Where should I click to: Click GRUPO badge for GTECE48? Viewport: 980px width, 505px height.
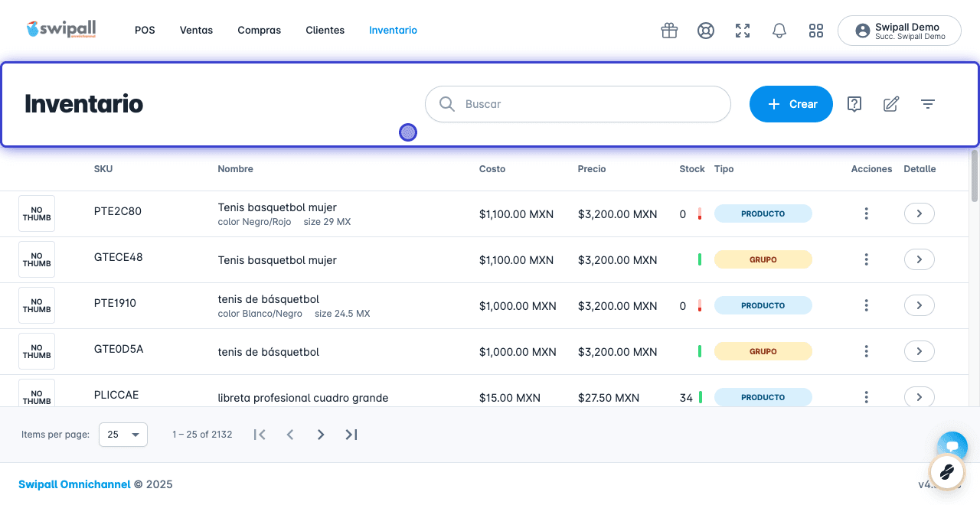tap(763, 259)
